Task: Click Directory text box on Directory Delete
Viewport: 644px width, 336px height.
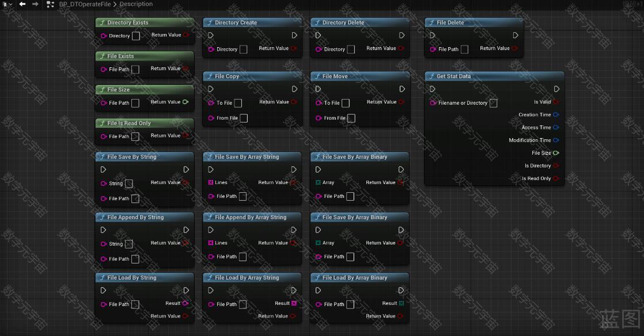Action: pos(351,49)
